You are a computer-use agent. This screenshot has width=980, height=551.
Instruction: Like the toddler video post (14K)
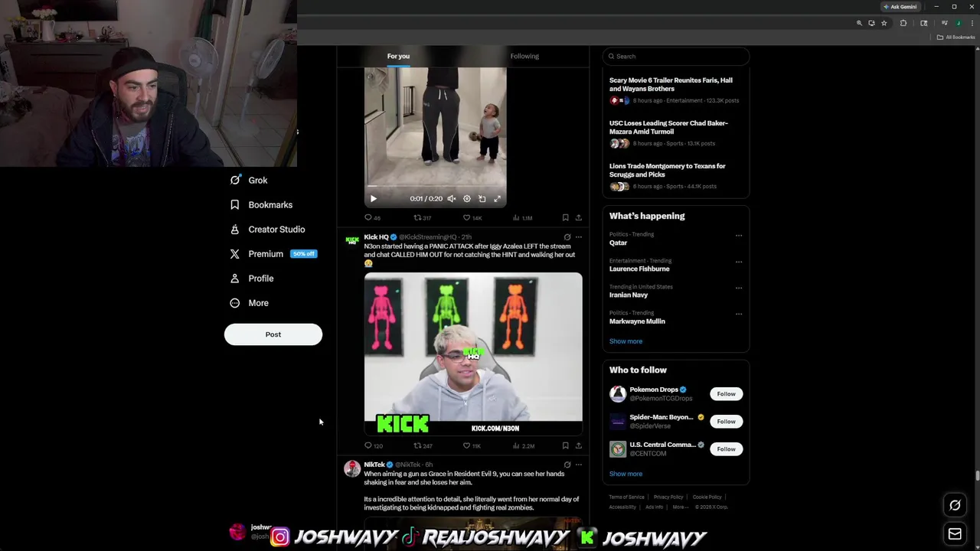pyautogui.click(x=472, y=218)
